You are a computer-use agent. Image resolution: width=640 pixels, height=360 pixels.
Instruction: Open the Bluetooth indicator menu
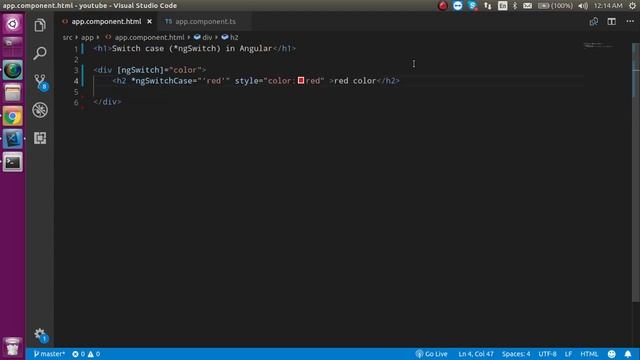515,6
